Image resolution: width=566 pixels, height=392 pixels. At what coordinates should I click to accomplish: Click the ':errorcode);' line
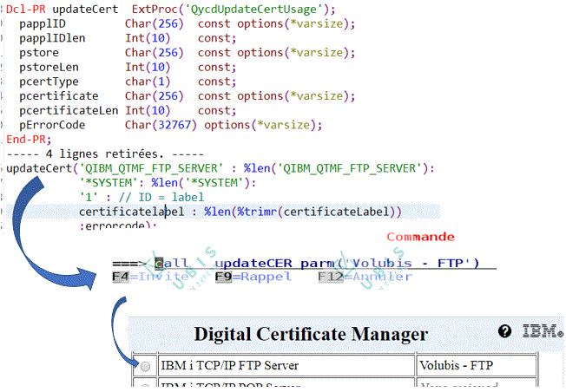[118, 226]
